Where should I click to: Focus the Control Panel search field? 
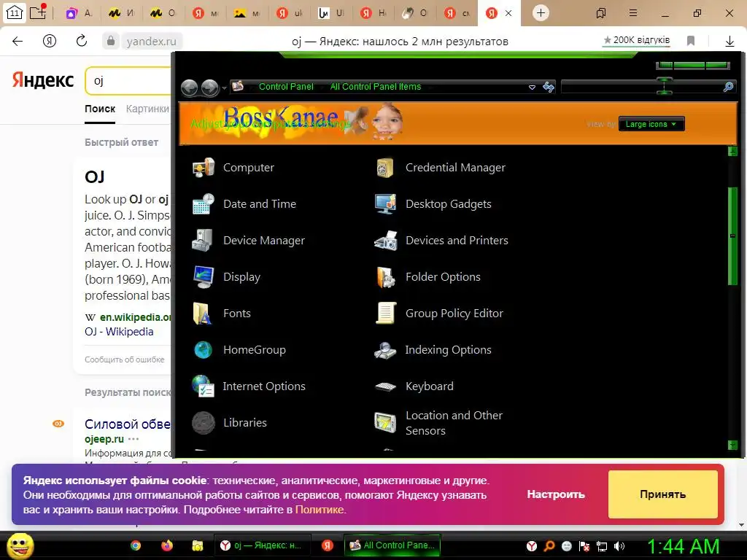click(642, 87)
